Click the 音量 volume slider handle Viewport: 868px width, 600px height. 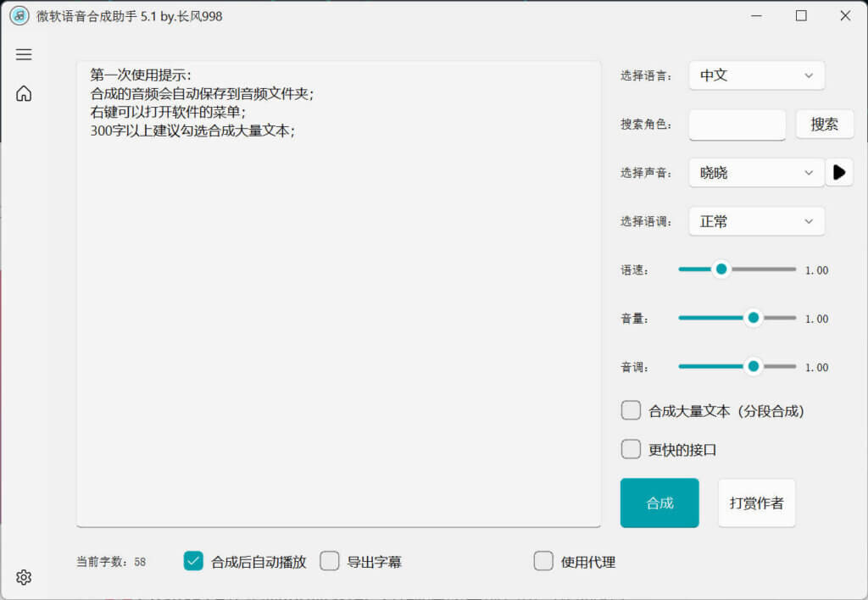[x=753, y=319]
